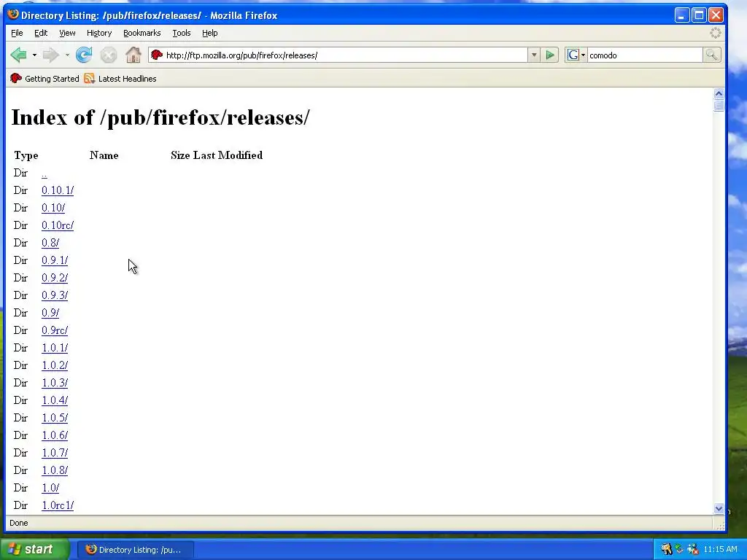Click the grey Forward arrow button
Image resolution: width=747 pixels, height=560 pixels.
click(x=50, y=55)
